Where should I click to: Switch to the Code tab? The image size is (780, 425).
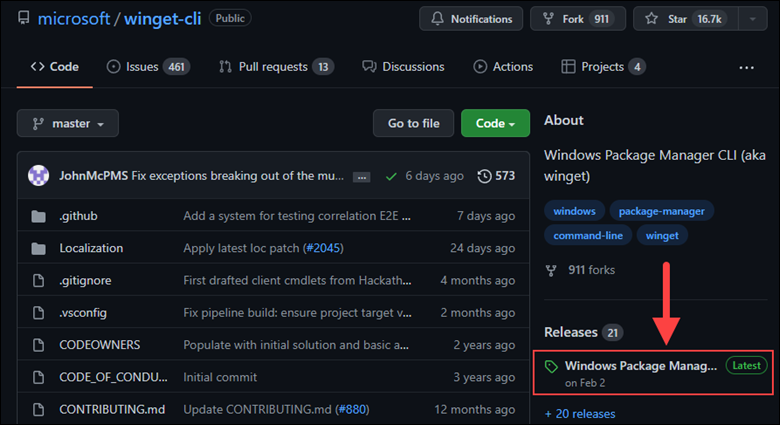[x=55, y=67]
